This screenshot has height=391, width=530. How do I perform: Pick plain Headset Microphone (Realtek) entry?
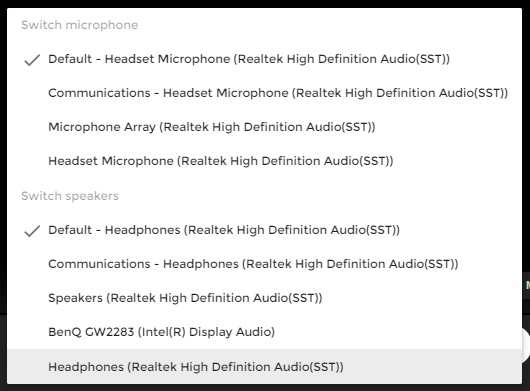pyautogui.click(x=264, y=161)
